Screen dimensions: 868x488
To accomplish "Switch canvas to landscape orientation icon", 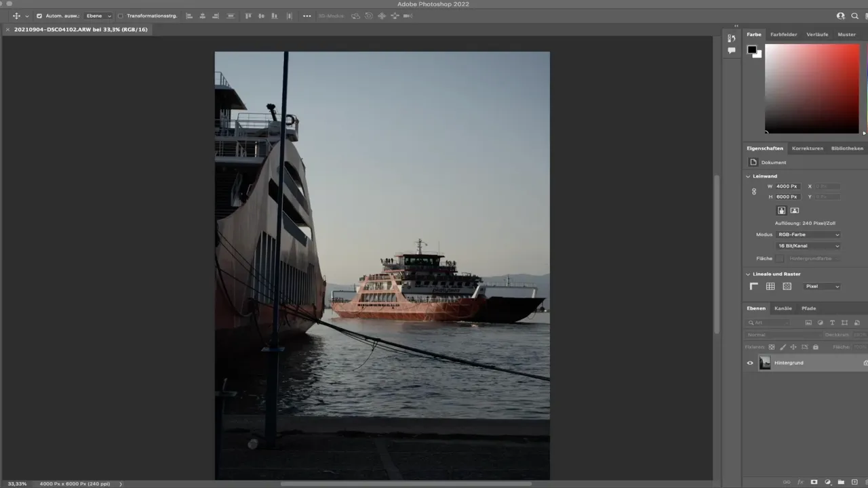I will click(795, 211).
